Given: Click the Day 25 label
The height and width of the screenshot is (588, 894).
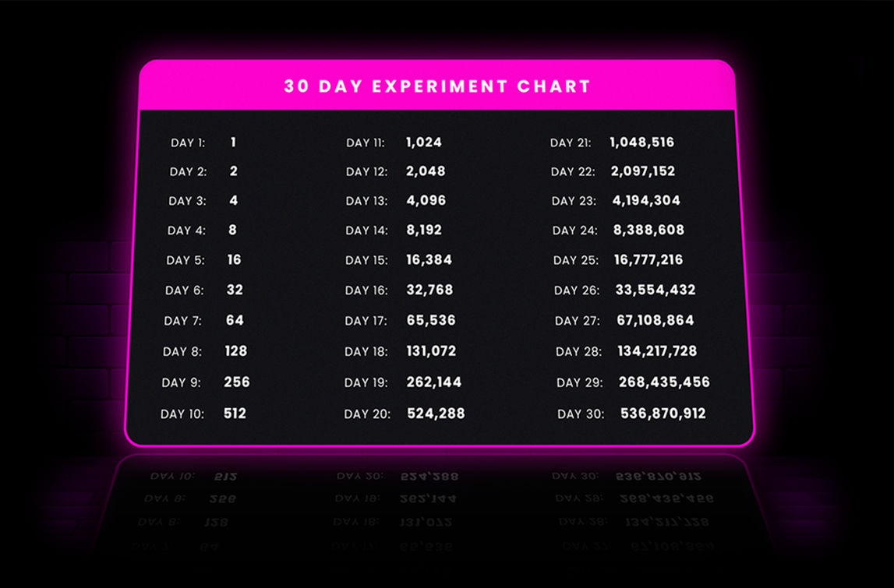Looking at the screenshot, I should tap(576, 260).
